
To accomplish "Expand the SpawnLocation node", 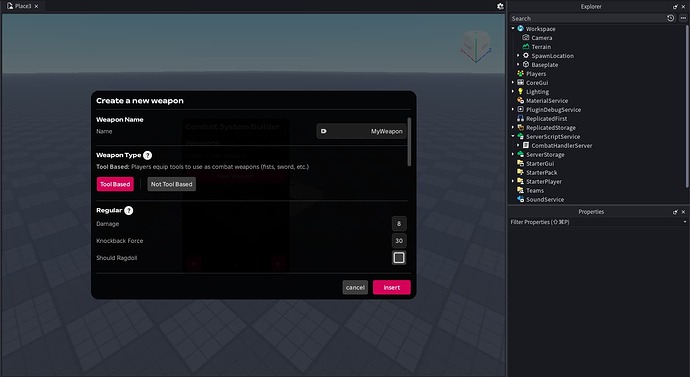I will [518, 55].
